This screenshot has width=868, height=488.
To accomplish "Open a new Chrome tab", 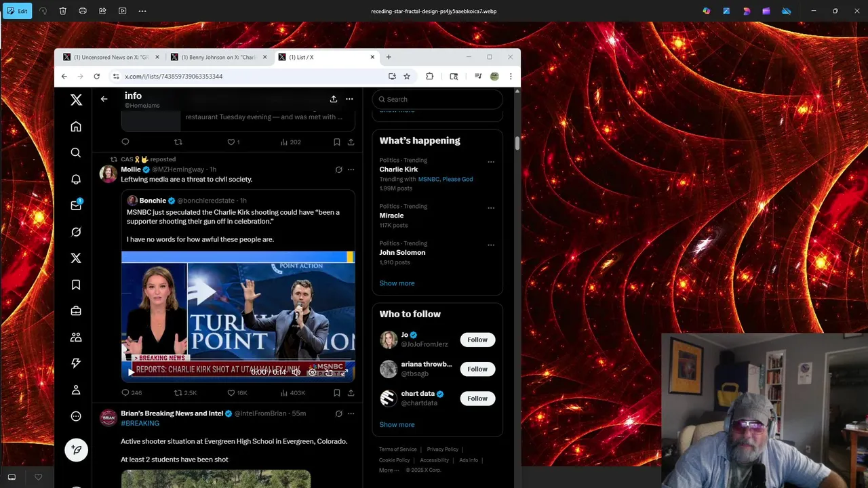I will pyautogui.click(x=389, y=57).
